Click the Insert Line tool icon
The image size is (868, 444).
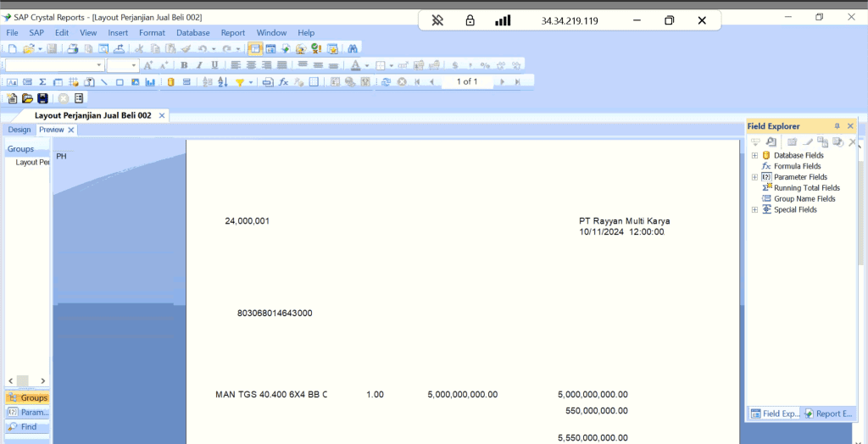click(x=103, y=82)
